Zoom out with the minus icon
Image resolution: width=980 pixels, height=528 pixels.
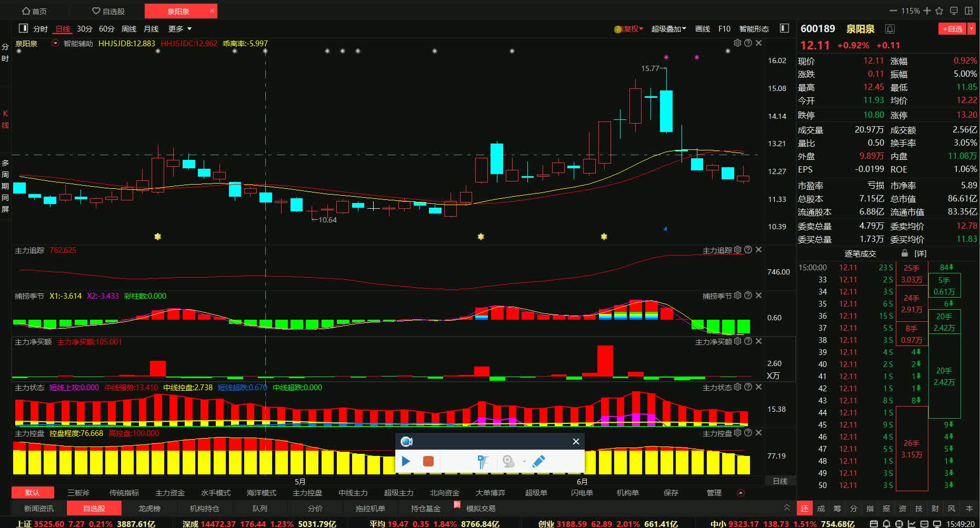(893, 11)
